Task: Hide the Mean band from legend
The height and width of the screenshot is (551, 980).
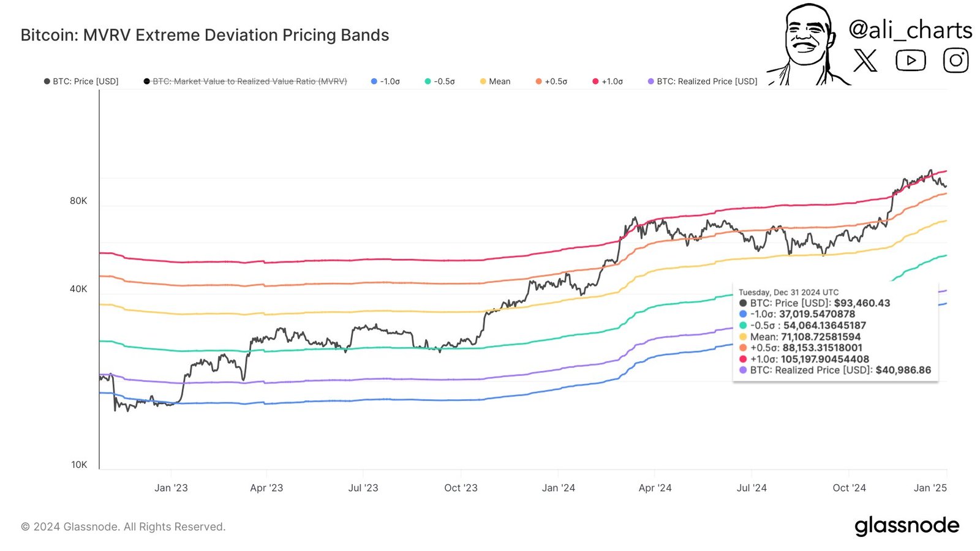Action: (x=495, y=81)
